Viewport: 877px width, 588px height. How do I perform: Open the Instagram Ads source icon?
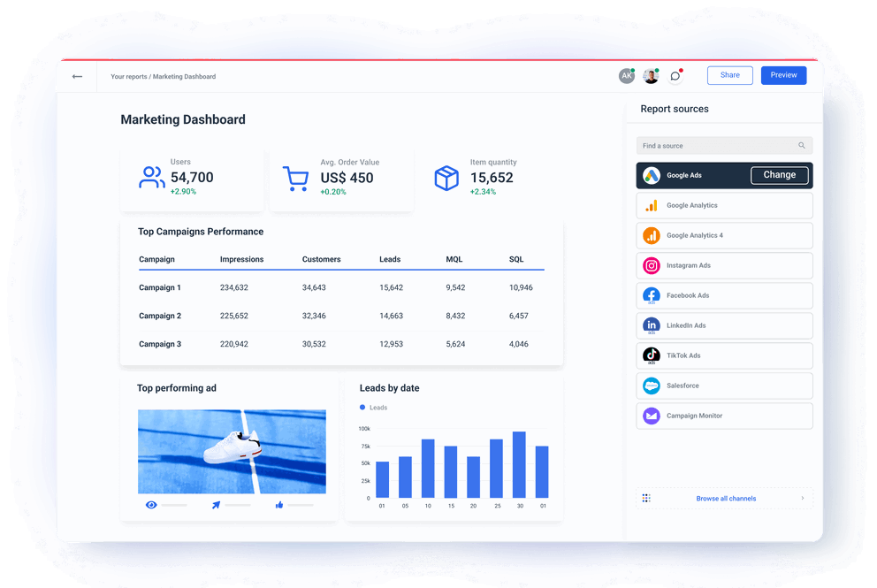coord(651,265)
